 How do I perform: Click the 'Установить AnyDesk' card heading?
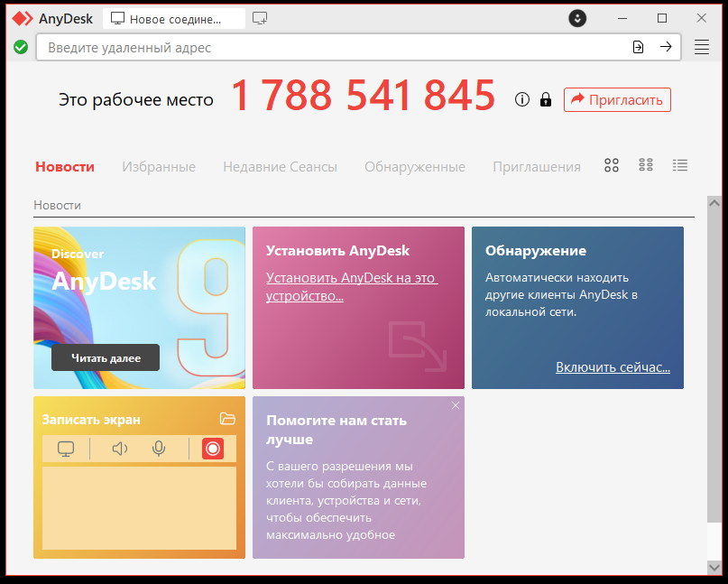pyautogui.click(x=337, y=250)
